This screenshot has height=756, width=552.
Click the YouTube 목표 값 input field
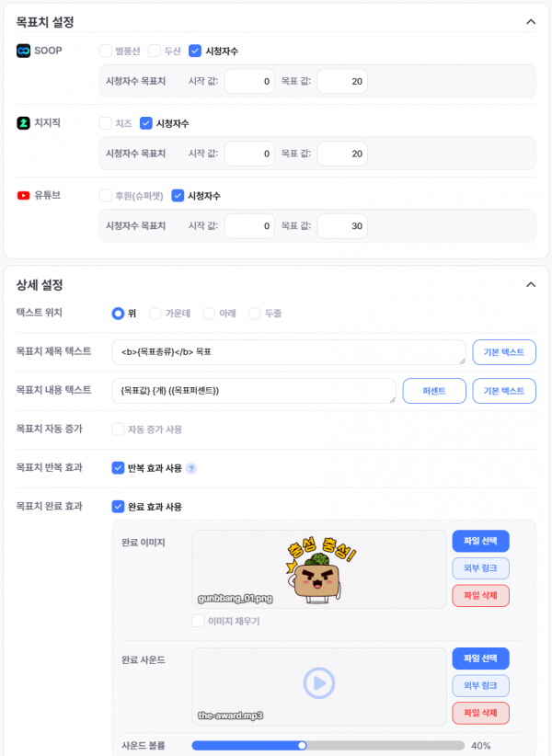(x=342, y=225)
